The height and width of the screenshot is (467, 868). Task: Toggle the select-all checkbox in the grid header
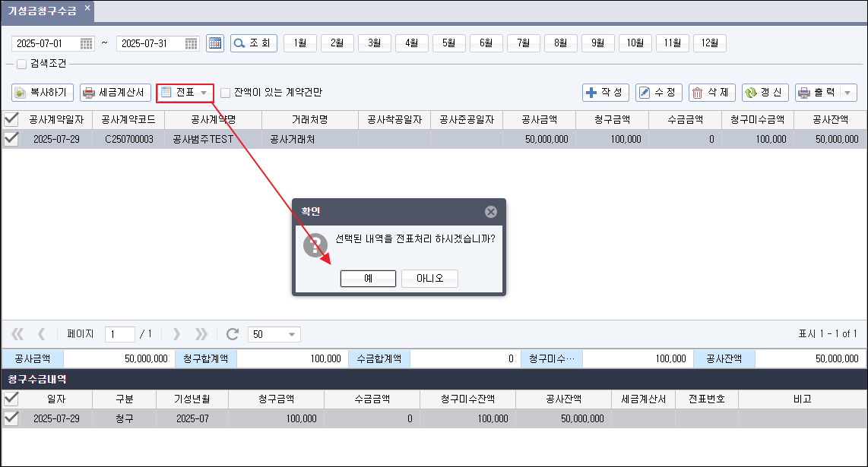12,119
